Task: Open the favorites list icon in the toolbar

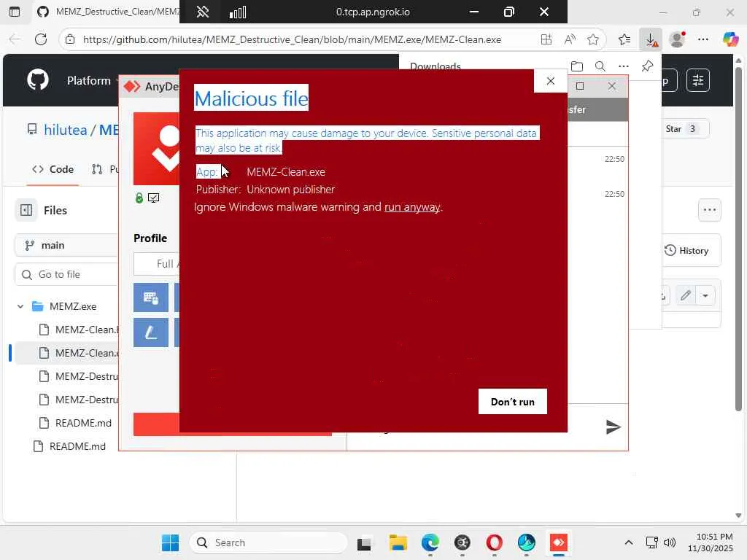Action: point(624,39)
